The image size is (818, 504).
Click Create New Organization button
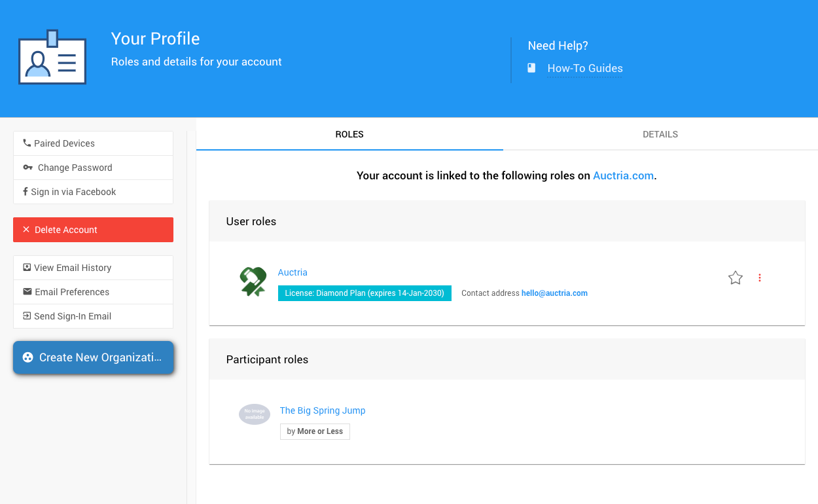94,357
